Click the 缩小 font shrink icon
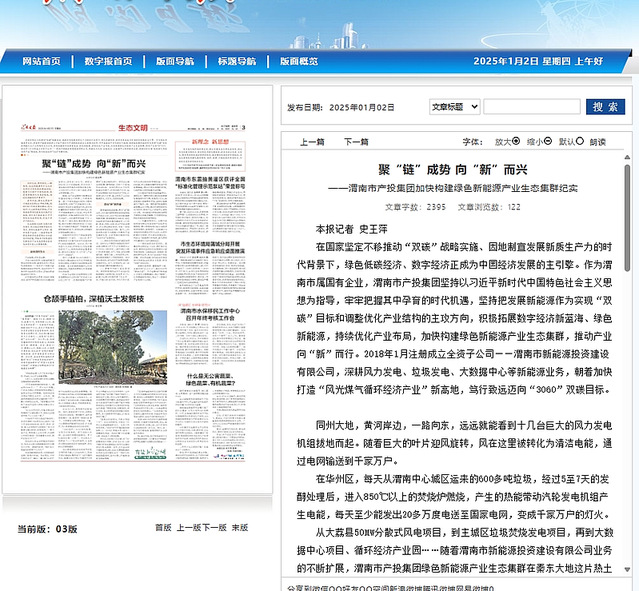The image size is (639, 591). click(x=548, y=142)
